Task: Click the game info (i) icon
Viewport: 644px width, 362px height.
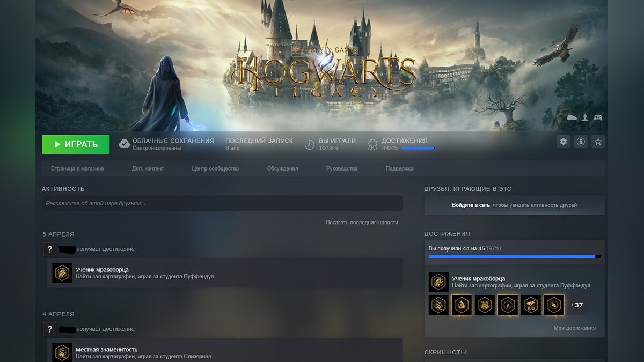Action: click(x=580, y=142)
